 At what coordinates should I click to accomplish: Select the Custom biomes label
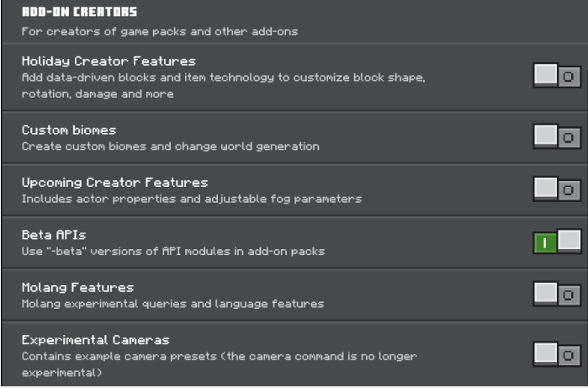[69, 130]
